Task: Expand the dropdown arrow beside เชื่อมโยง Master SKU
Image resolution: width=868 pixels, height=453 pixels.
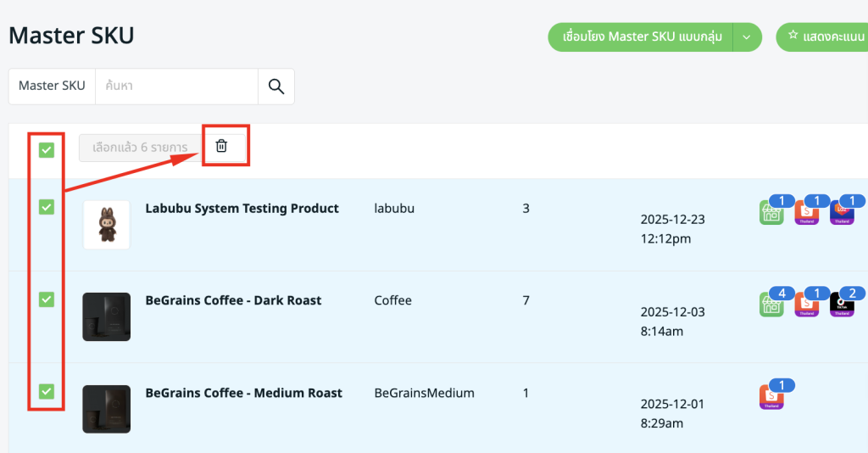Action: 747,37
